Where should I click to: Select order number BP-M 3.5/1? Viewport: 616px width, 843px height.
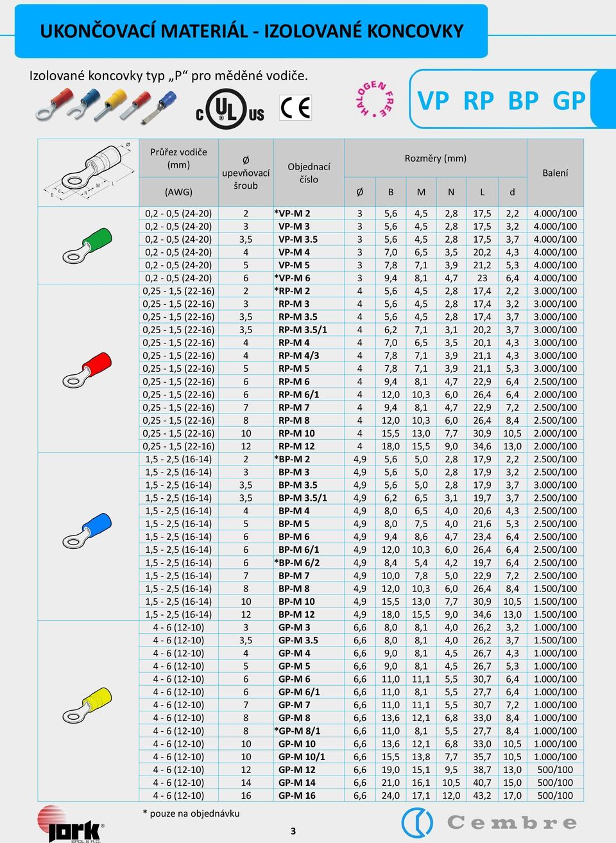pyautogui.click(x=302, y=498)
